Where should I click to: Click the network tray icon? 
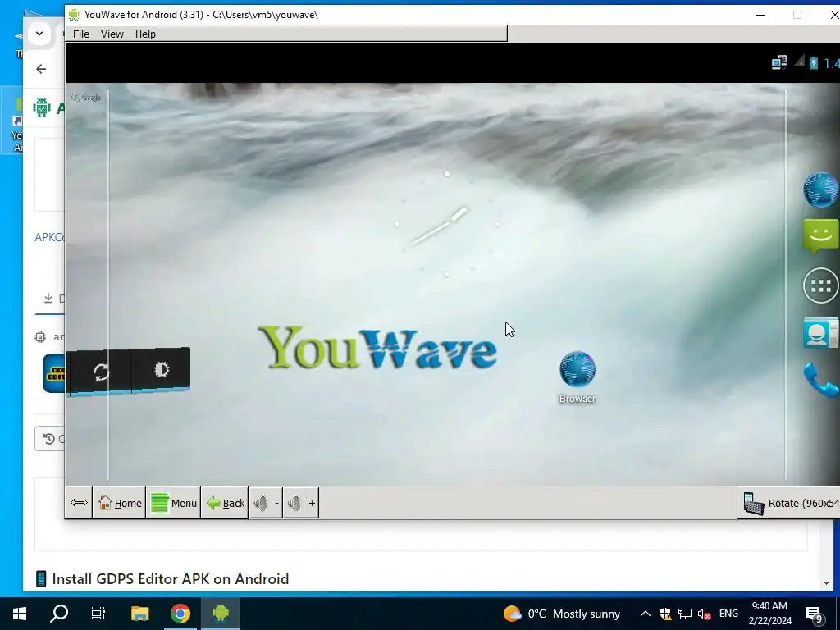click(685, 614)
